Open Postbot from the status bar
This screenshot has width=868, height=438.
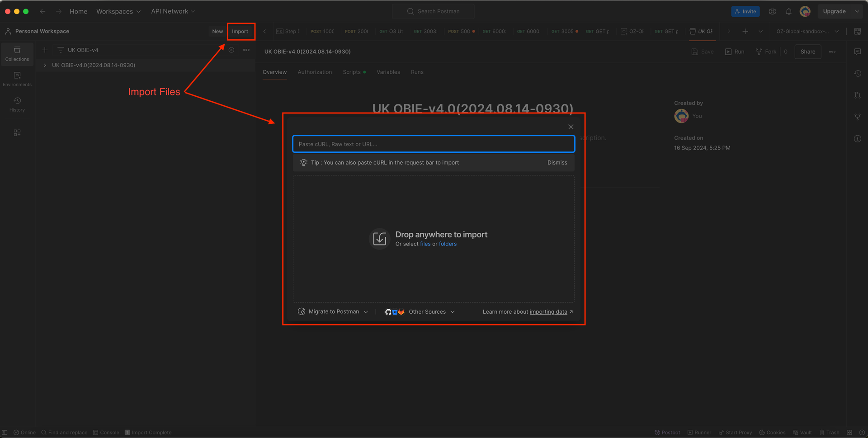tap(667, 433)
